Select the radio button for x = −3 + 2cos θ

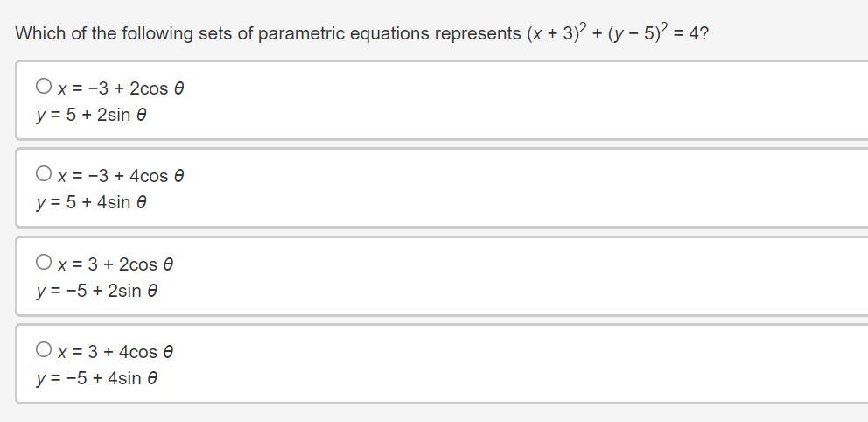(44, 86)
